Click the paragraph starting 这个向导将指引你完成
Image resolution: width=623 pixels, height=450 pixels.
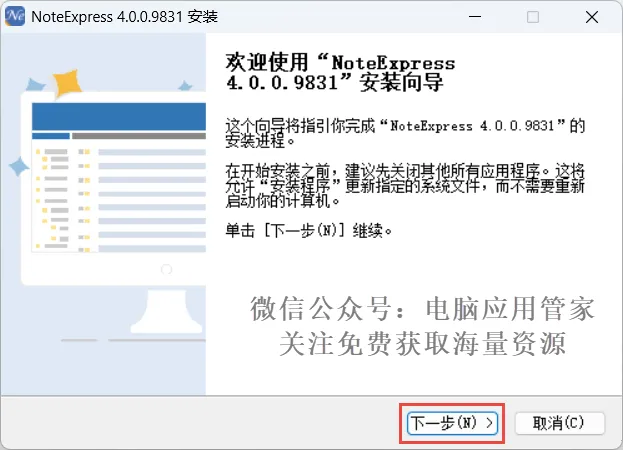[x=405, y=133]
